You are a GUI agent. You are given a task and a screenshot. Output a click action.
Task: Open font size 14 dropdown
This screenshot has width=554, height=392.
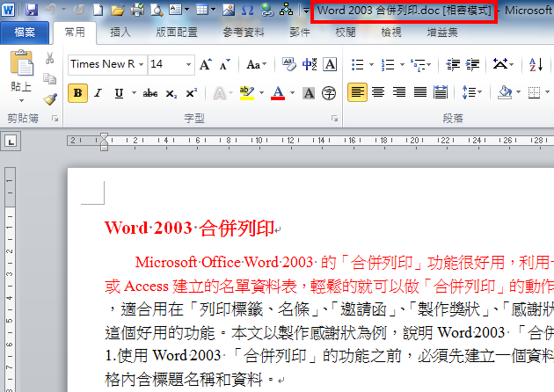189,65
